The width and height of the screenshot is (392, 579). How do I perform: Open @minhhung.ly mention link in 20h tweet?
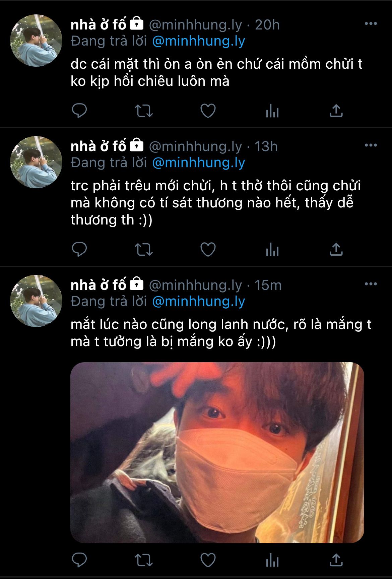pos(199,41)
